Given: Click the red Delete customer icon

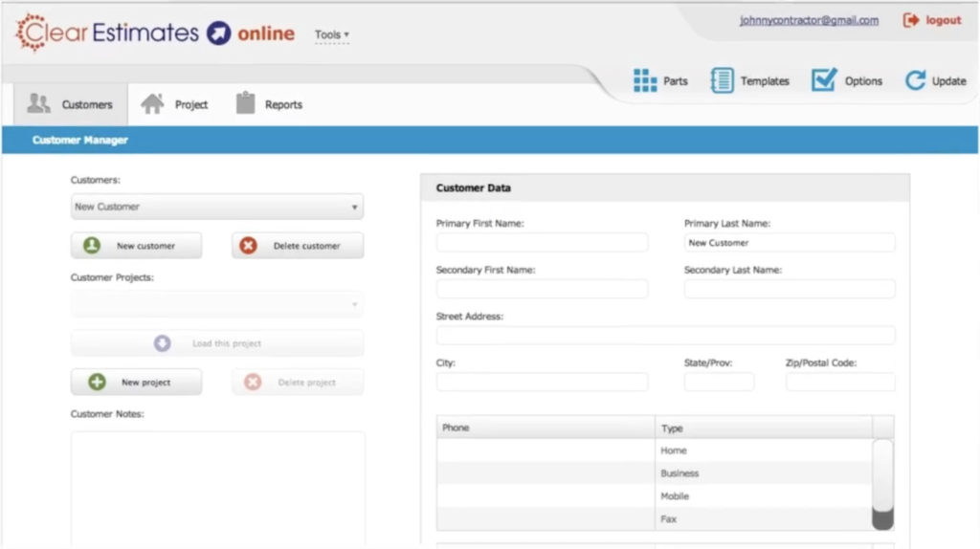Looking at the screenshot, I should point(248,246).
